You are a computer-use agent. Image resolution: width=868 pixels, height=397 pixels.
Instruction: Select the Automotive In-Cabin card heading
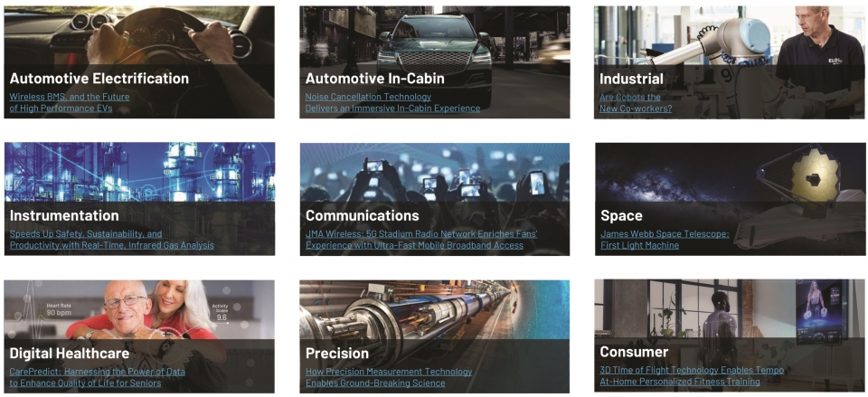(x=374, y=78)
